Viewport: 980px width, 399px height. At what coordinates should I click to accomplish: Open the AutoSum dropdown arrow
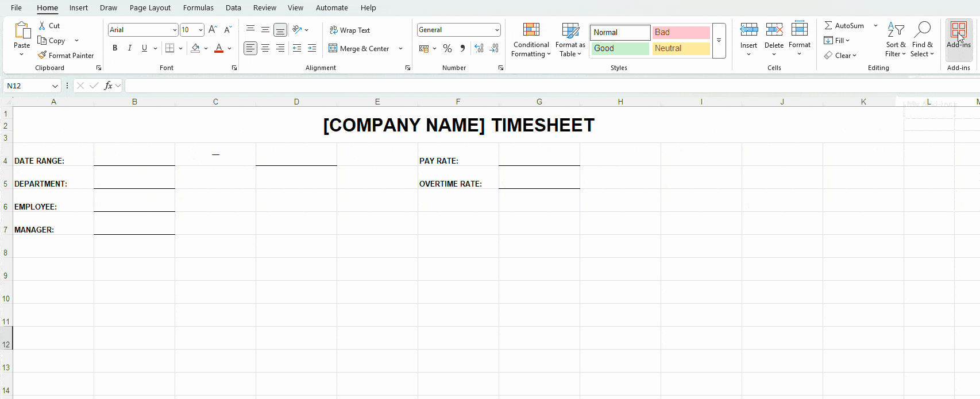(875, 26)
